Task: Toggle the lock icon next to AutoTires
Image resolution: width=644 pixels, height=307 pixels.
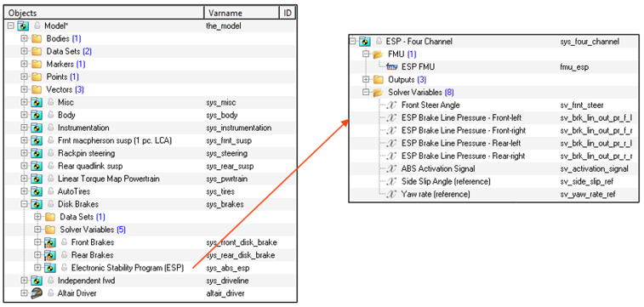Action: (51, 191)
